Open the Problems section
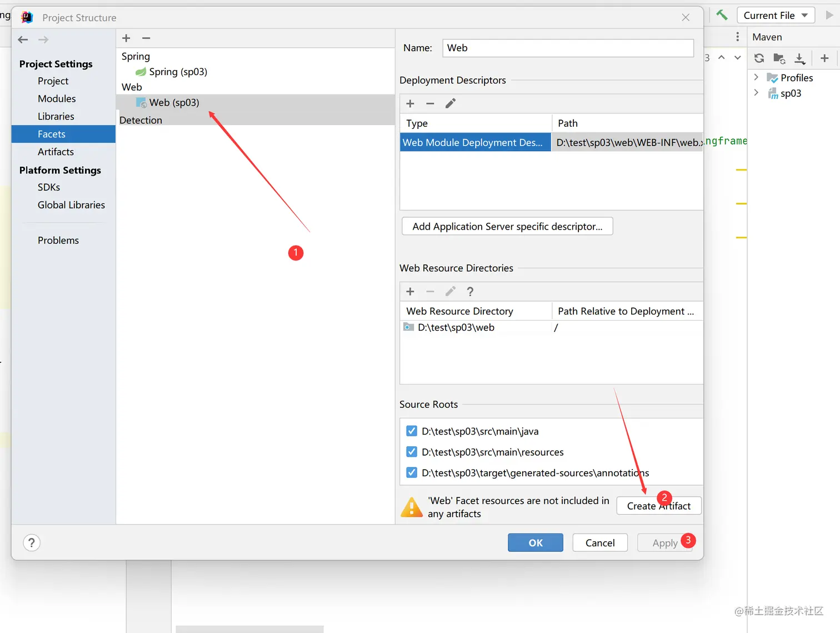 [58, 240]
